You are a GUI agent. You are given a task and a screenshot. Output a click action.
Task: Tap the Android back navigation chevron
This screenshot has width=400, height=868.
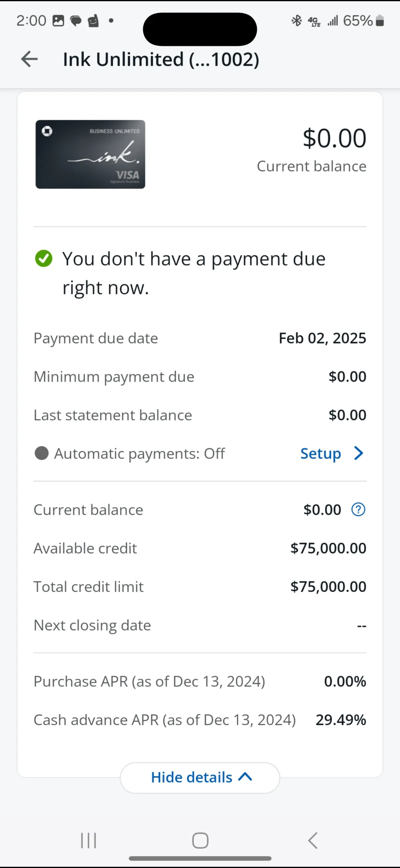click(x=313, y=840)
